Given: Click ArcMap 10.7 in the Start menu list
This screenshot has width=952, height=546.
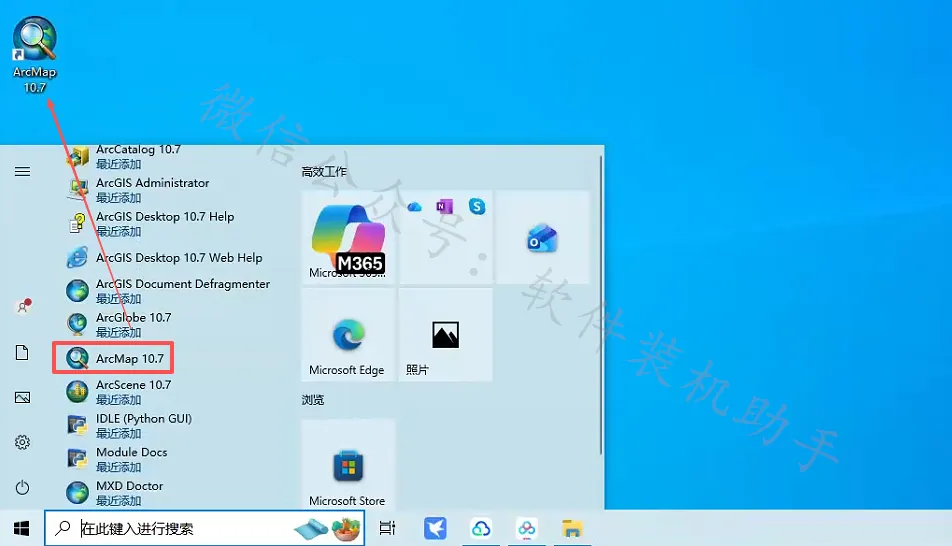Looking at the screenshot, I should pos(114,358).
